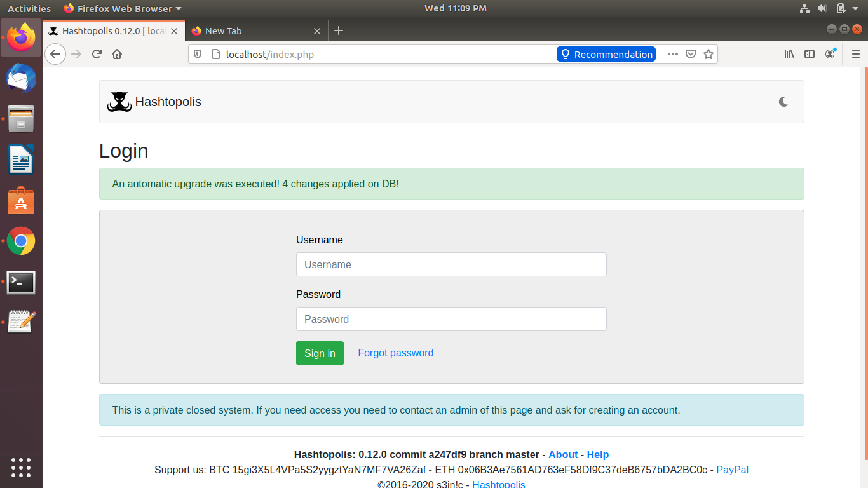Open a new tab with the plus button

339,30
